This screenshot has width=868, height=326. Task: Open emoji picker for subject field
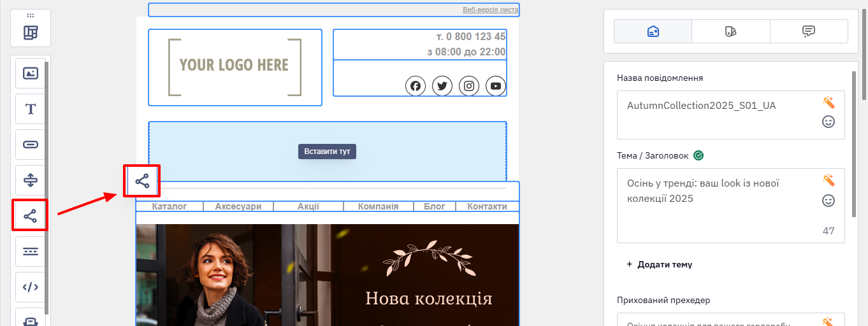click(x=828, y=201)
